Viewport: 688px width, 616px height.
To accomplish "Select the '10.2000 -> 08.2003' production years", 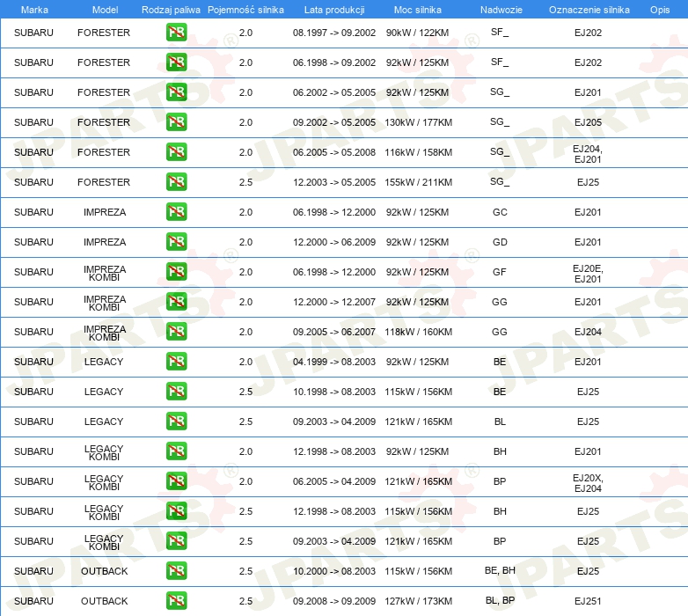I will (x=334, y=571).
